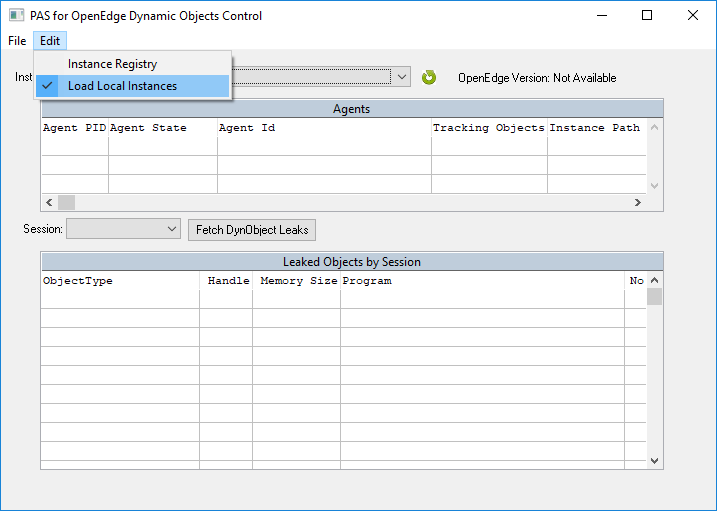Click the application icon in title bar
Screen dimensions: 717x511
tap(16, 15)
